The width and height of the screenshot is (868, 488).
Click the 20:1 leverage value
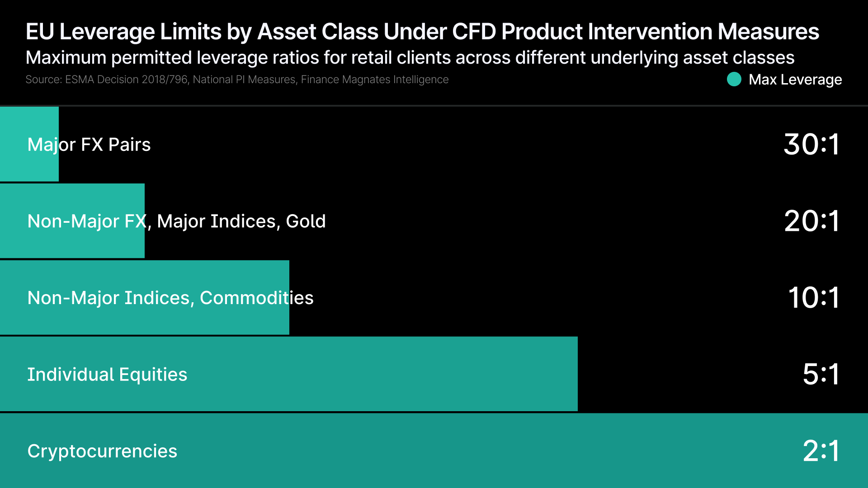pyautogui.click(x=811, y=221)
